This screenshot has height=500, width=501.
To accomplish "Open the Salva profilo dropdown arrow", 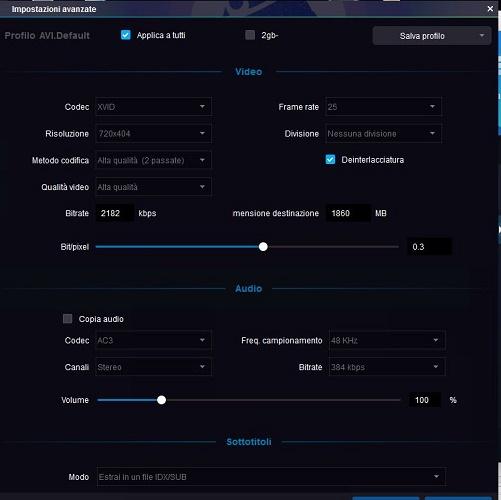I will click(482, 35).
